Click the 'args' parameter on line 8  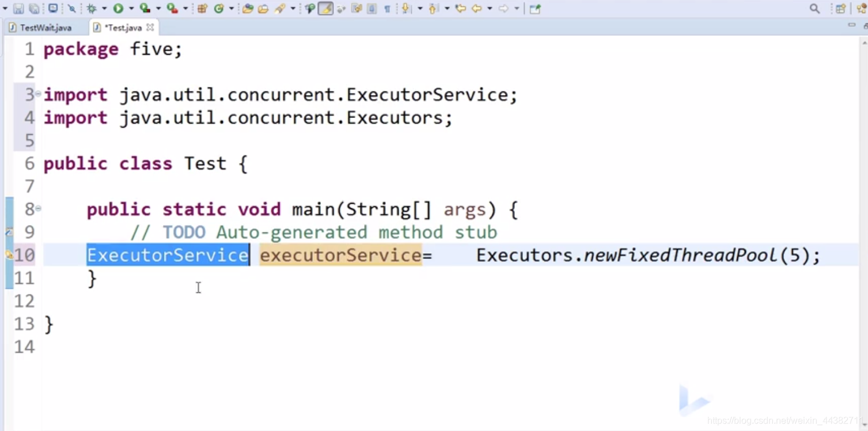[x=465, y=210]
